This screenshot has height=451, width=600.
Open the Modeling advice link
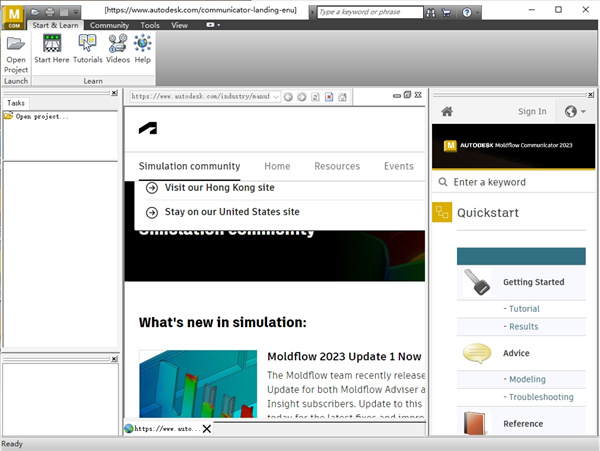[527, 379]
